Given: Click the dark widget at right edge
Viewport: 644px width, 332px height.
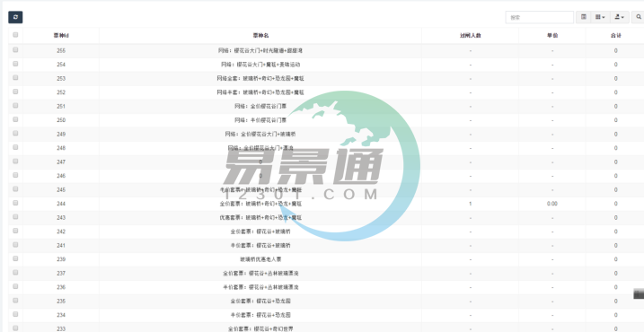Looking at the screenshot, I should [639, 293].
